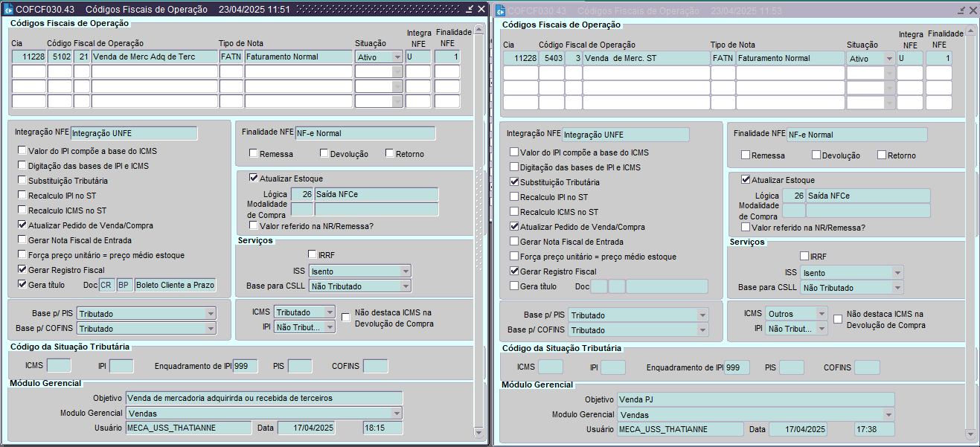Open Base p/ PIS dropdown in left window
Viewport: 980px width, 447px height.
click(211, 314)
